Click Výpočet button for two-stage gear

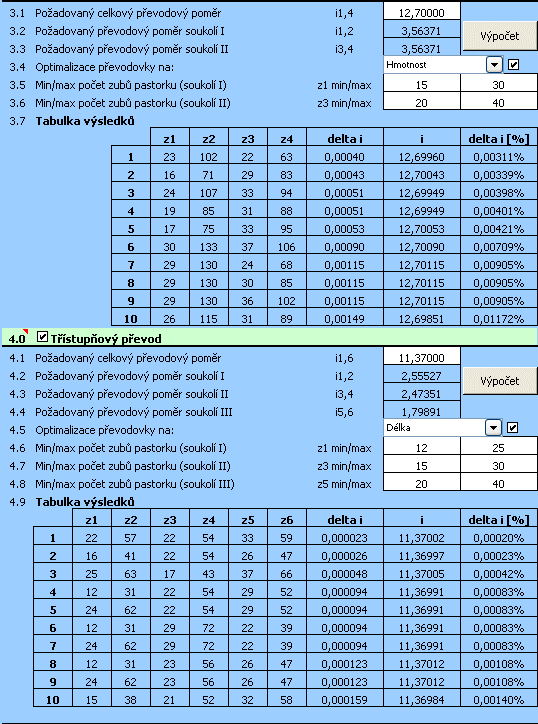tap(499, 36)
